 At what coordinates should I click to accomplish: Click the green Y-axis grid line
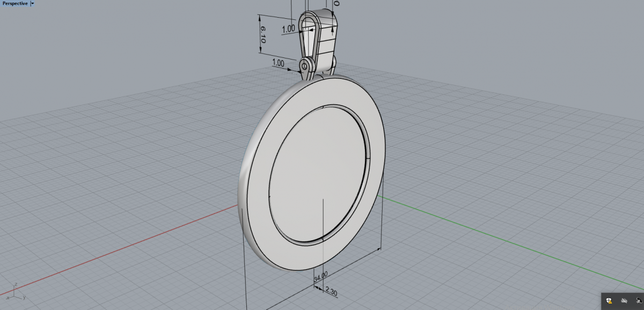coord(483,236)
